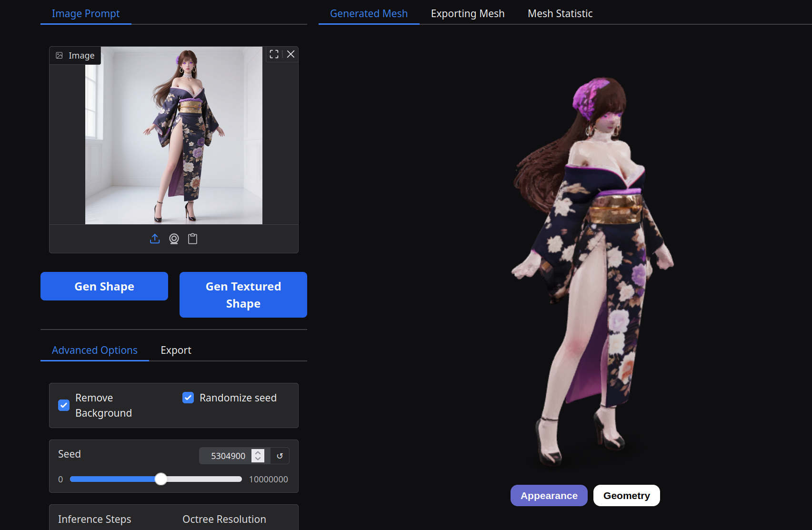Decrease the seed with the down arrow

pyautogui.click(x=258, y=459)
